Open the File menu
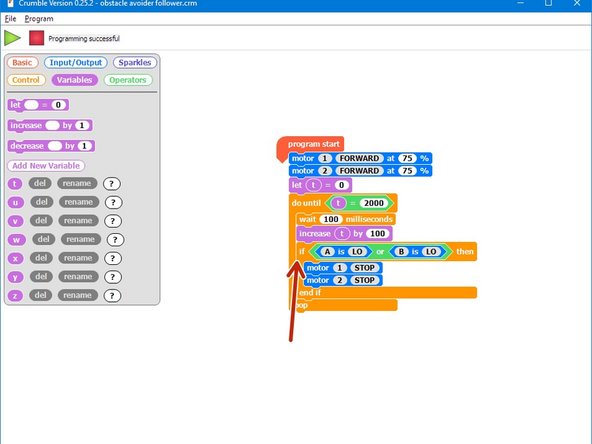The width and height of the screenshot is (592, 444). coord(10,18)
